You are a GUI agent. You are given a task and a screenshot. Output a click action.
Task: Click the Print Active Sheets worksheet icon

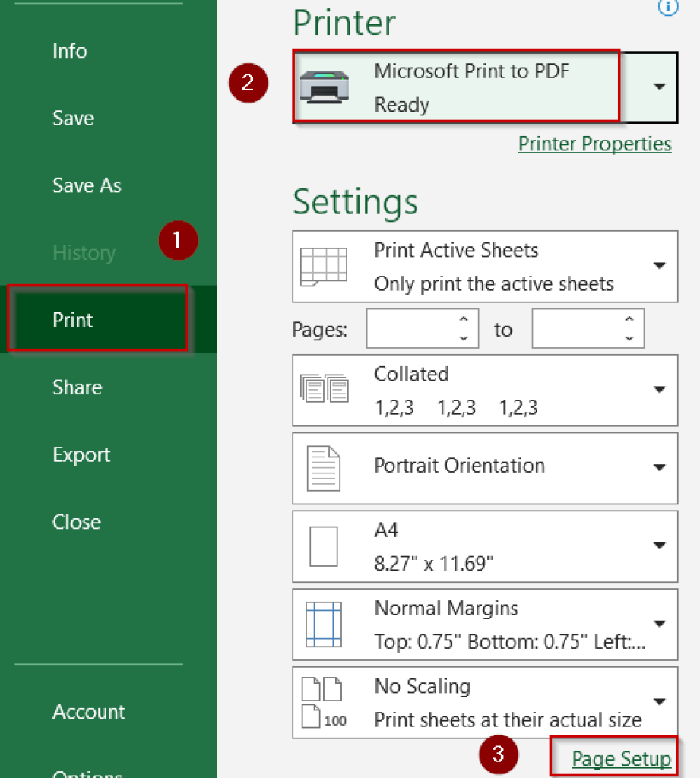pyautogui.click(x=327, y=265)
